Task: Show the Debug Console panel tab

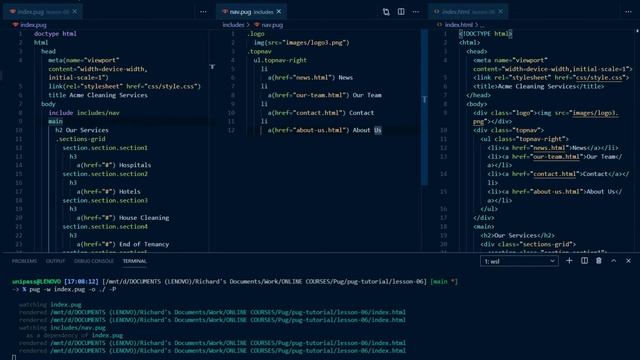Action: click(x=93, y=261)
